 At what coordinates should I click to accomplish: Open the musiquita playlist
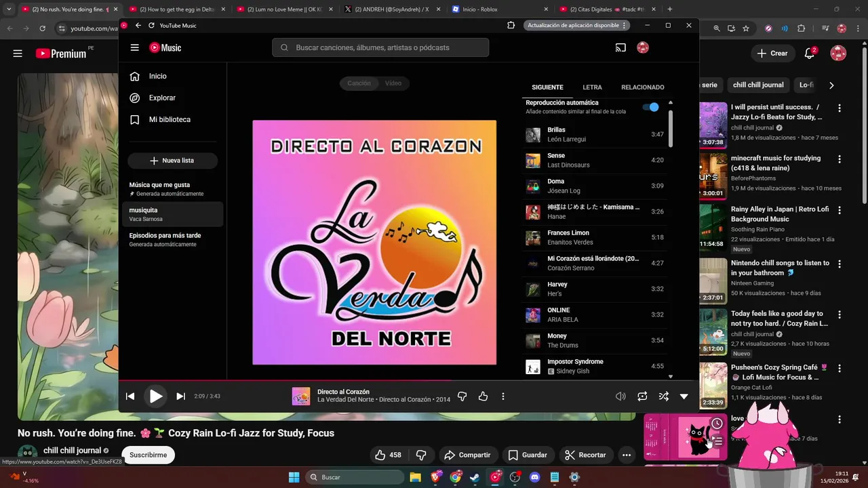click(x=173, y=214)
